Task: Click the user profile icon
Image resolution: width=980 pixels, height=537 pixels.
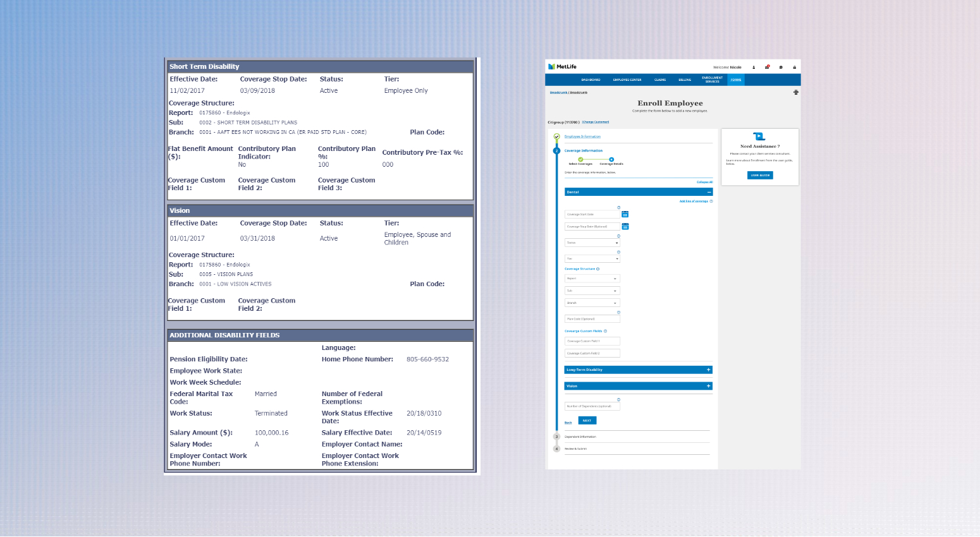Action: tap(753, 67)
